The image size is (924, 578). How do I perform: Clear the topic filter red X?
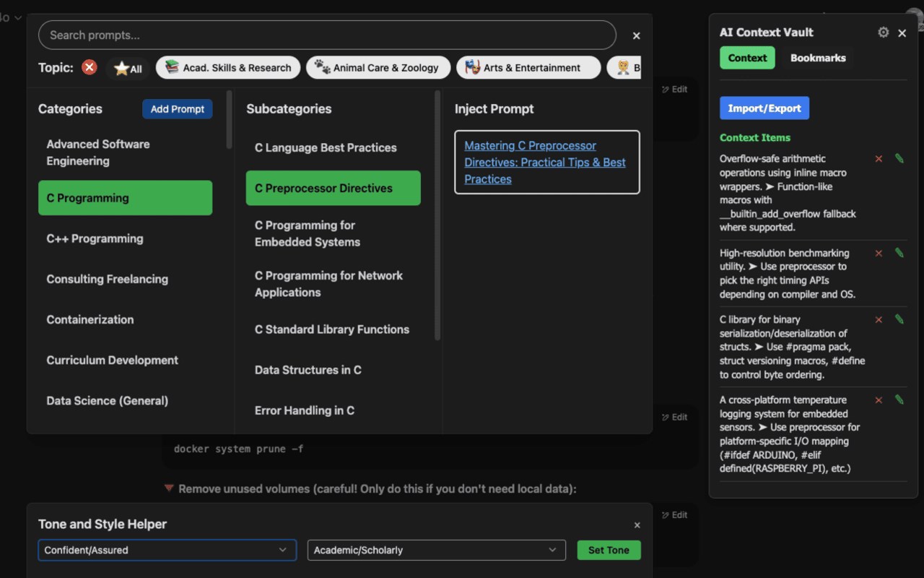(x=90, y=67)
